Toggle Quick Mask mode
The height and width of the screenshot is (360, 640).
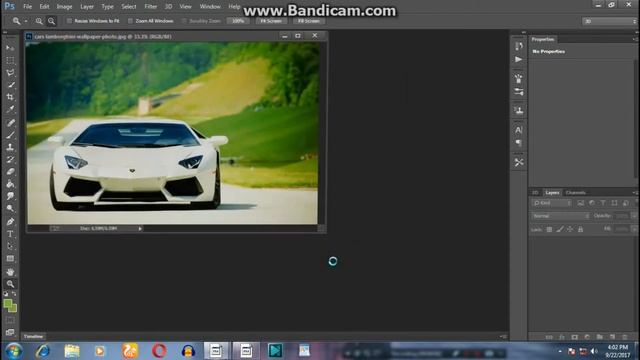click(10, 320)
